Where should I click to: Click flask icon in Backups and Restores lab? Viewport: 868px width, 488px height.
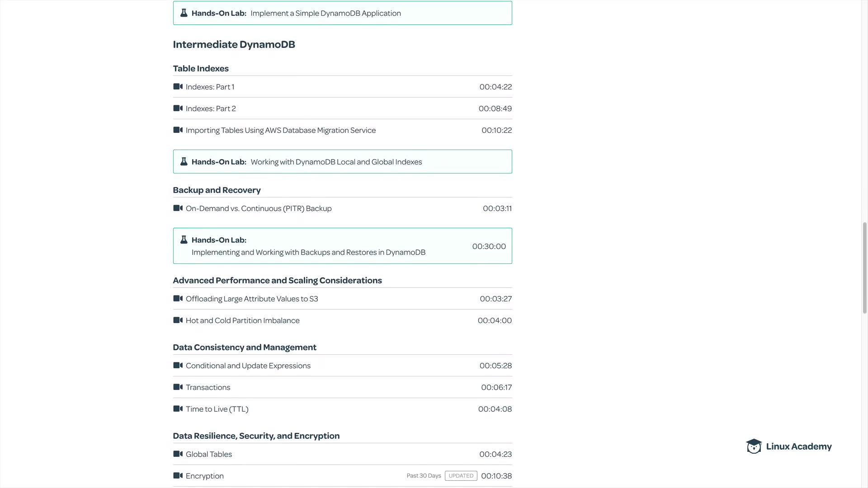coord(184,240)
